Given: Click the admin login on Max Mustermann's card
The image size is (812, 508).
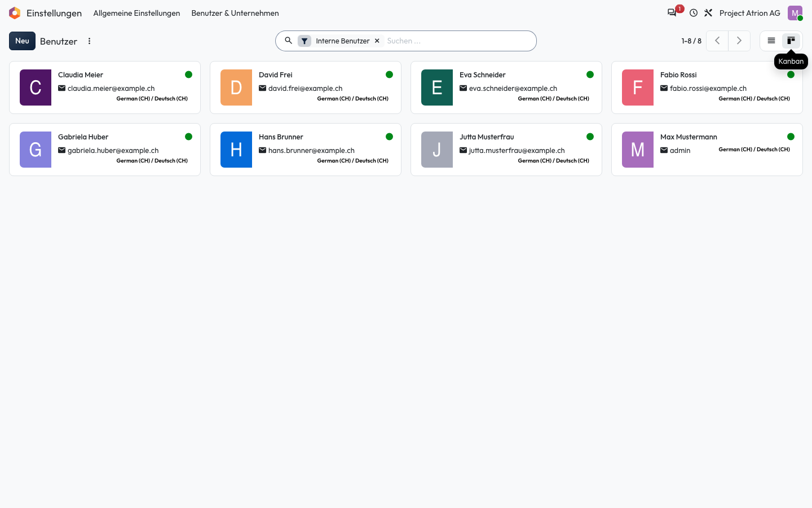Looking at the screenshot, I should click(x=680, y=150).
